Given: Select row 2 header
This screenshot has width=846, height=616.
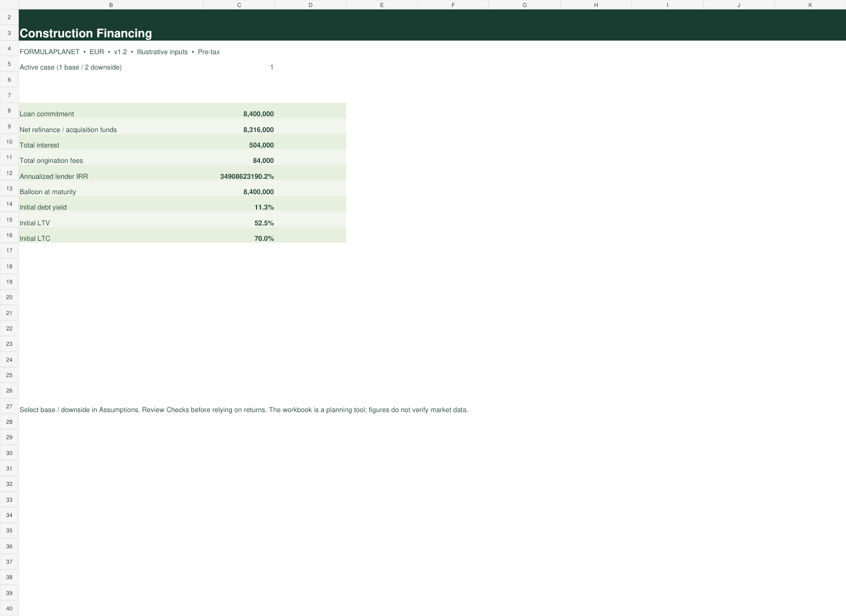Looking at the screenshot, I should tap(9, 17).
